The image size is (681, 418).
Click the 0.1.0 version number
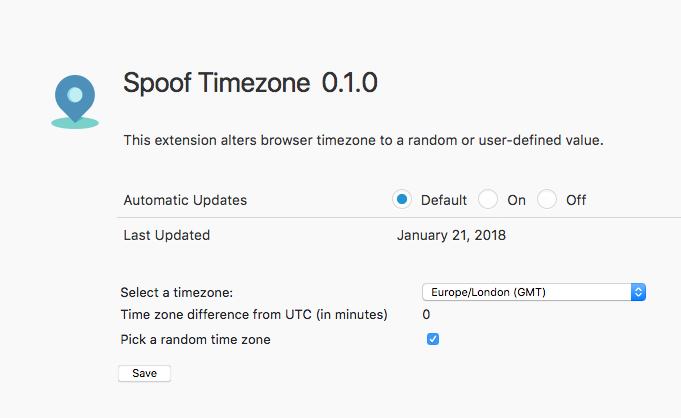tap(349, 83)
